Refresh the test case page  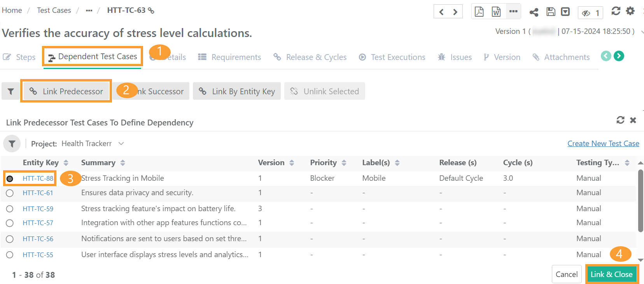coord(616,11)
